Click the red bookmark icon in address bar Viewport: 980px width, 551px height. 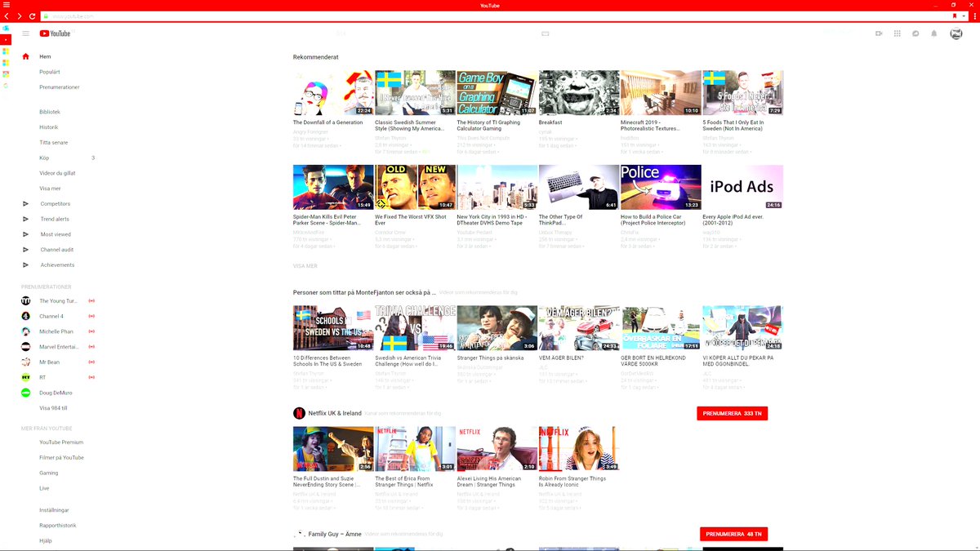954,16
